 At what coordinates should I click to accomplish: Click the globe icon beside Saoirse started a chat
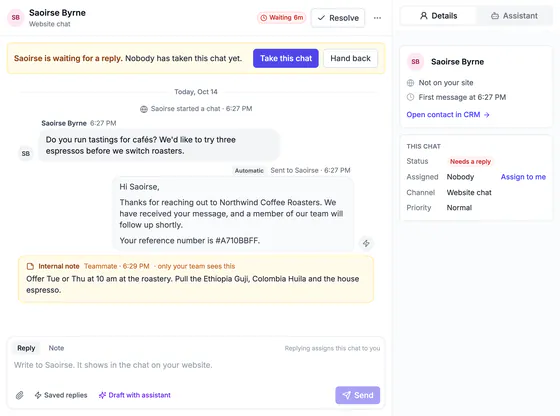144,109
